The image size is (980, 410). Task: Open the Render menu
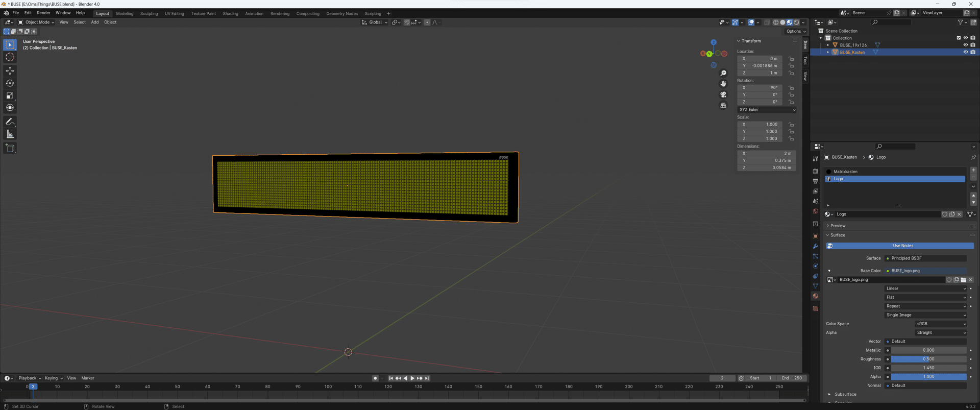coord(43,13)
